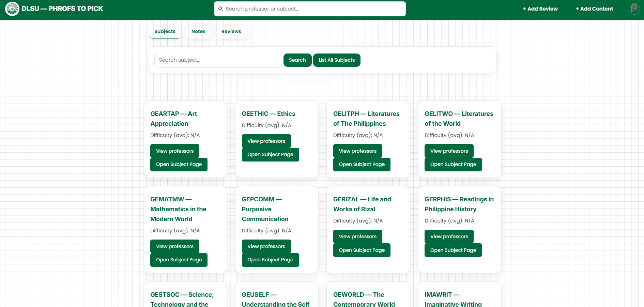Switch to the Notes tab

tap(198, 31)
